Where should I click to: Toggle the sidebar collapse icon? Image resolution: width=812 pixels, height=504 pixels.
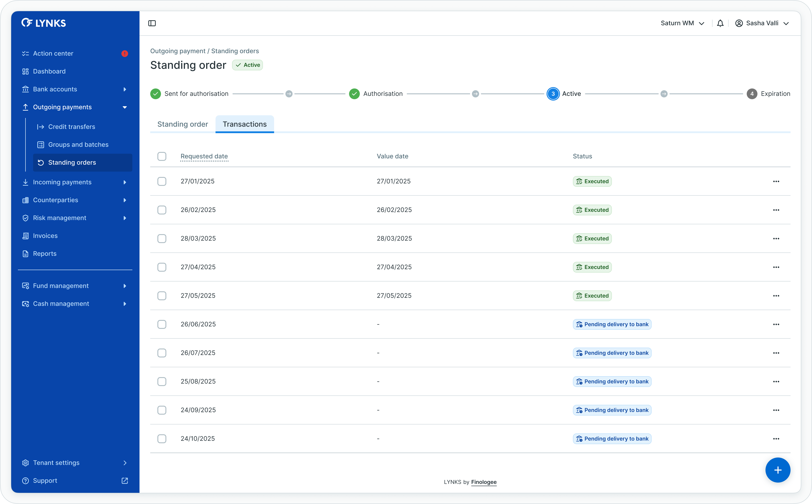pos(152,23)
